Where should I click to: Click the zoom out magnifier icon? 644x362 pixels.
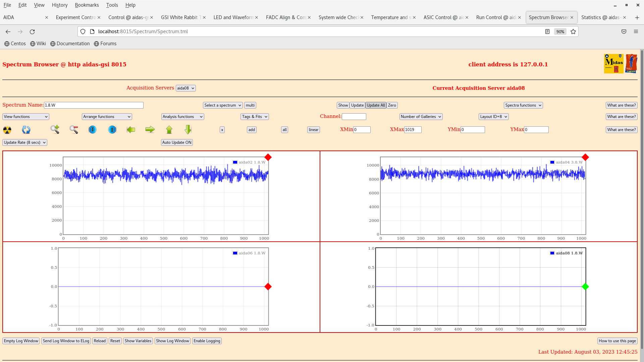pos(74,129)
